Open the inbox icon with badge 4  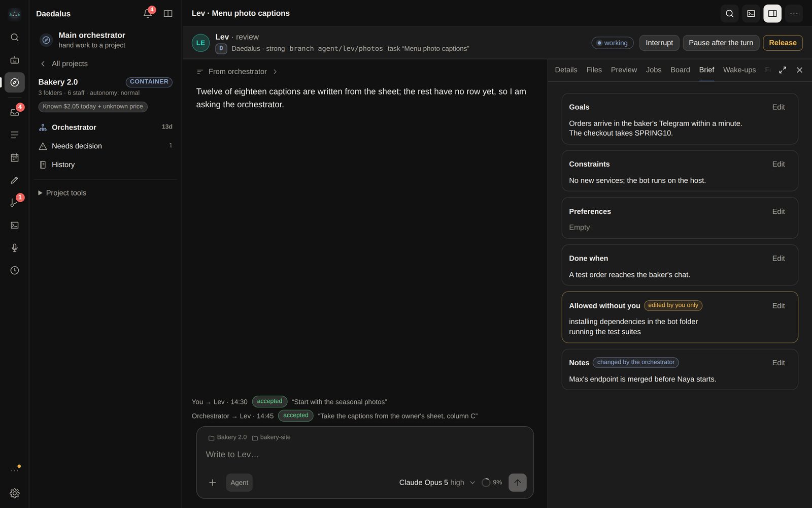point(14,112)
